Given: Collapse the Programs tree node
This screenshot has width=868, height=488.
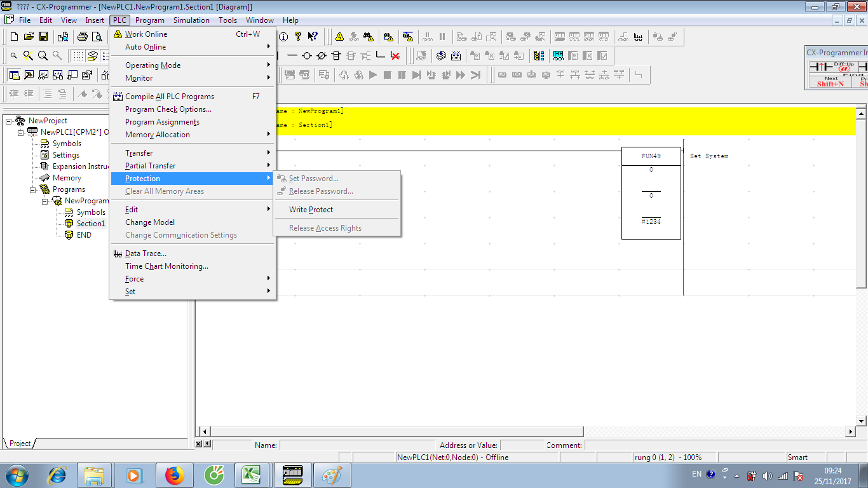Looking at the screenshot, I should pos(32,189).
